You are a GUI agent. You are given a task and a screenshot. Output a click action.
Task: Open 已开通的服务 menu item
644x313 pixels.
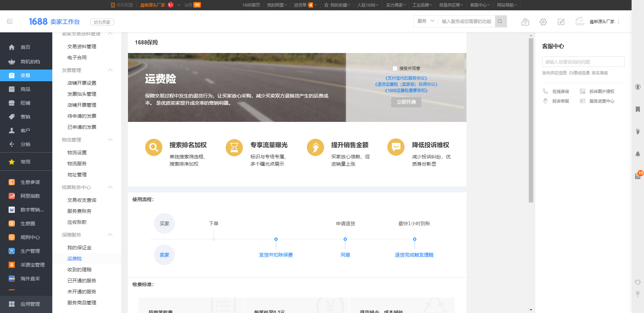point(82,281)
